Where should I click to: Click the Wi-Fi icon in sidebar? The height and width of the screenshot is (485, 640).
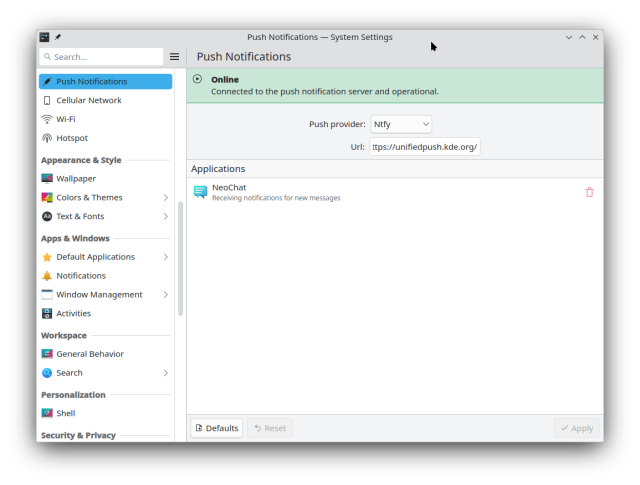point(47,119)
